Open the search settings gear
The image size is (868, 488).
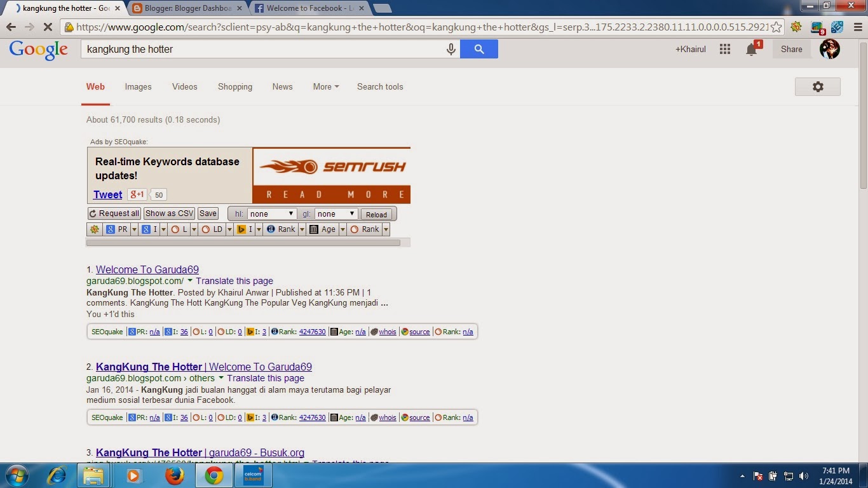coord(818,87)
